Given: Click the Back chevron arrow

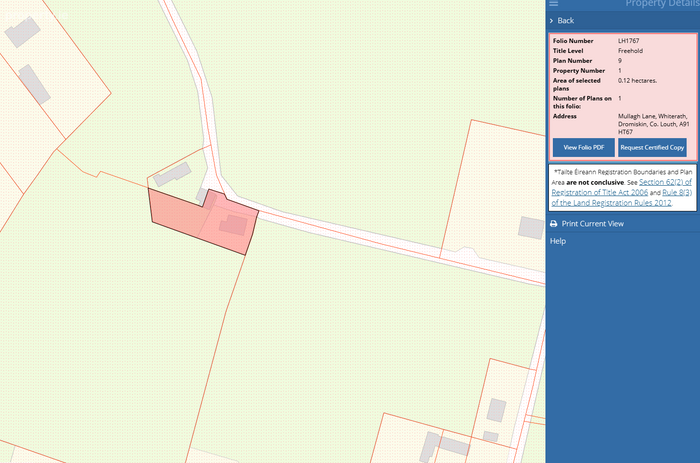Looking at the screenshot, I should [x=551, y=21].
